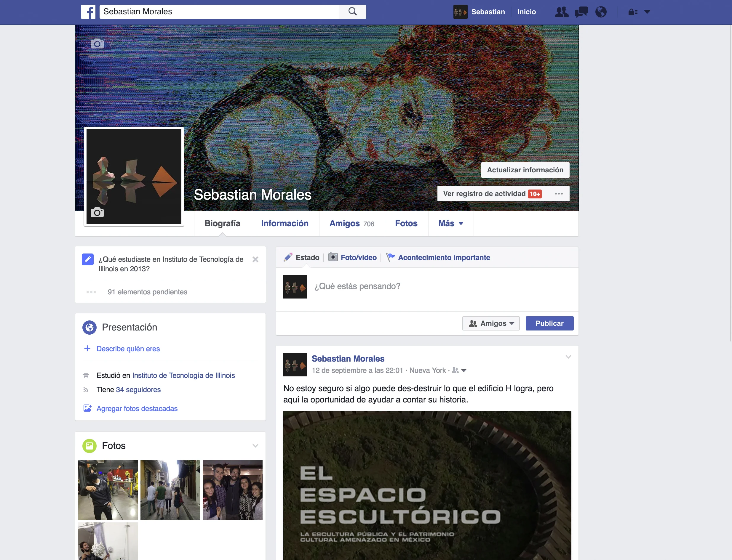This screenshot has height=560, width=732.
Task: Click the Actualizar información button
Action: tap(525, 170)
